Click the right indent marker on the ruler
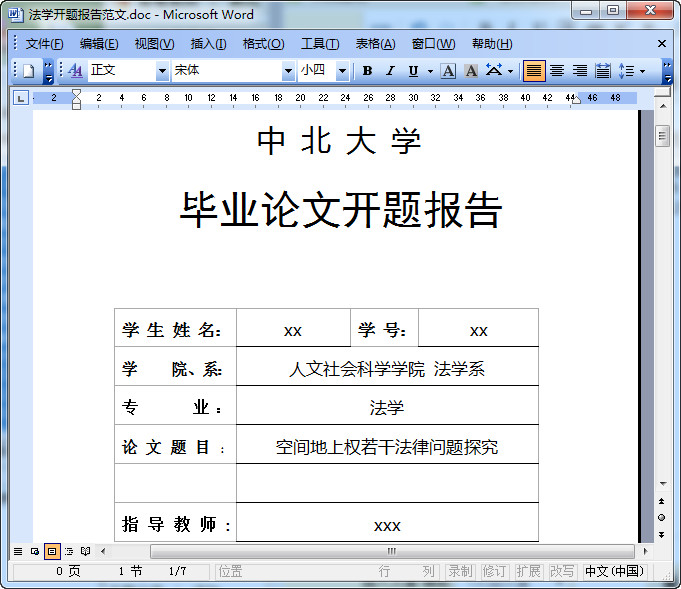This screenshot has width=681, height=589. [x=576, y=100]
